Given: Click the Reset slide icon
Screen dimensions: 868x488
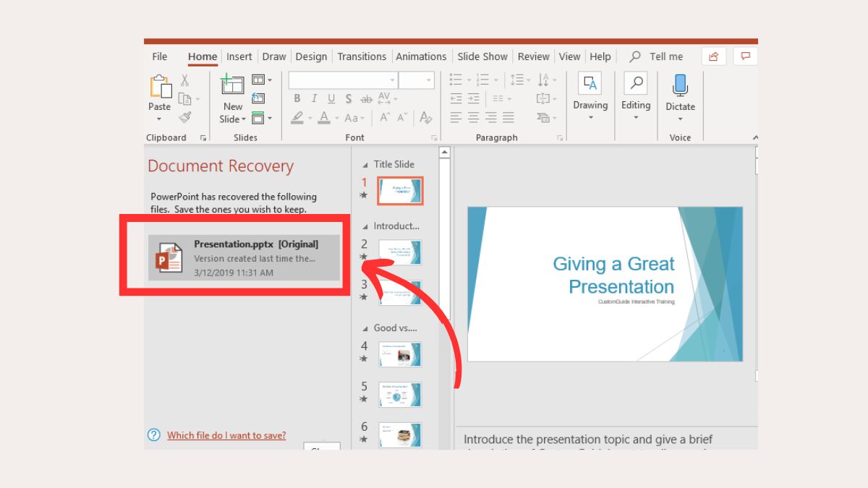Looking at the screenshot, I should point(258,98).
